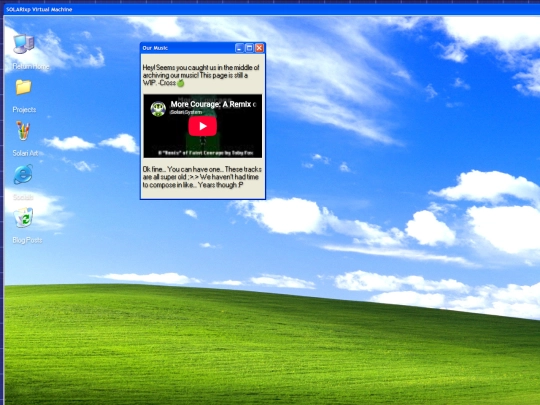
Task: Play the More Courage YouTube video
Action: tap(202, 126)
